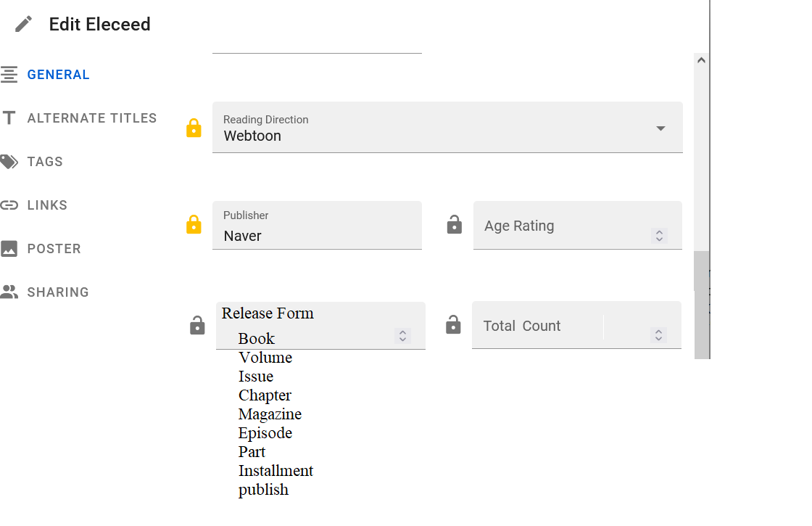Click the scrollbar up arrow
The image size is (812, 526).
701,60
